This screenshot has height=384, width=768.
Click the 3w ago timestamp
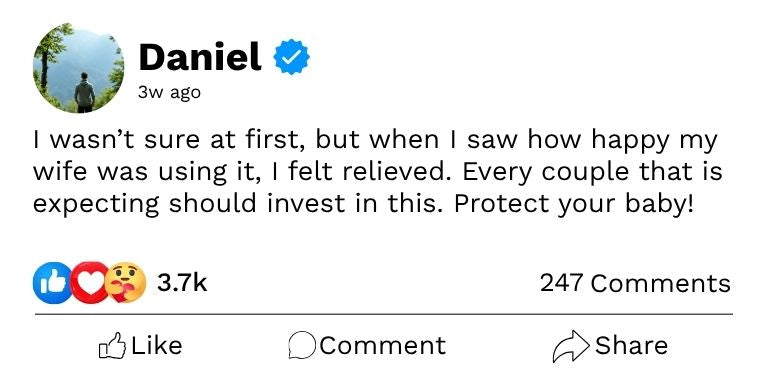(x=169, y=92)
